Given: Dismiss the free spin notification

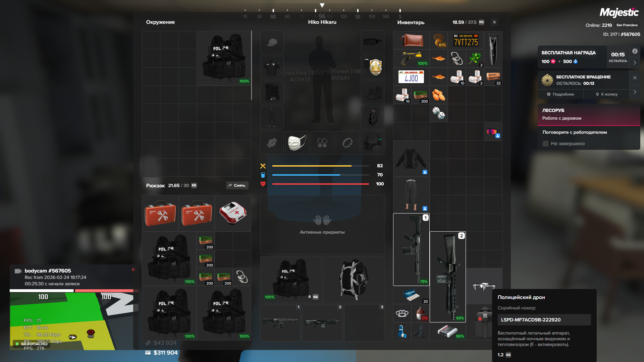Looking at the screenshot, I should (635, 78).
